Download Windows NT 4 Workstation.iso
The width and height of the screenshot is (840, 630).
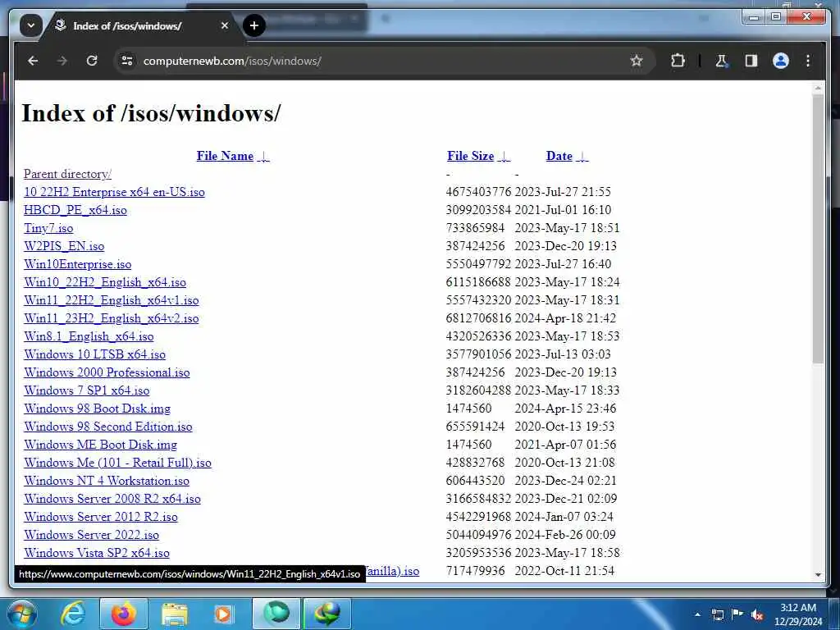(107, 481)
